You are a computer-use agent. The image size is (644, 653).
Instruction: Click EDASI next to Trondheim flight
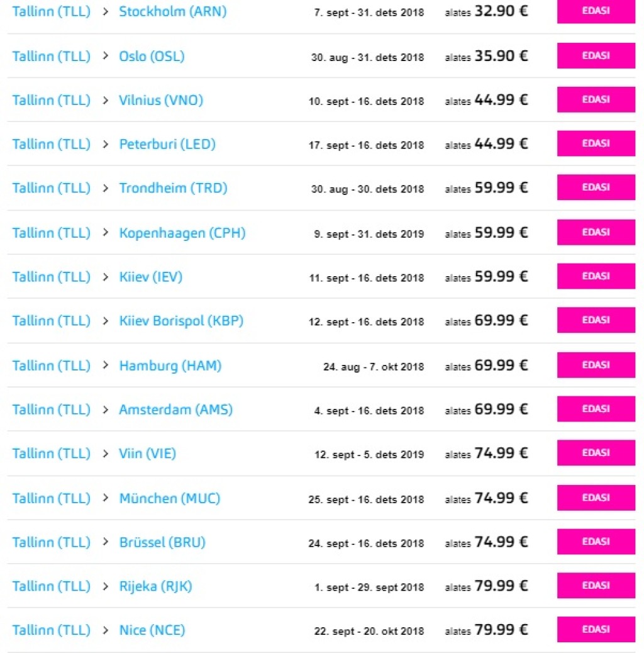[596, 187]
